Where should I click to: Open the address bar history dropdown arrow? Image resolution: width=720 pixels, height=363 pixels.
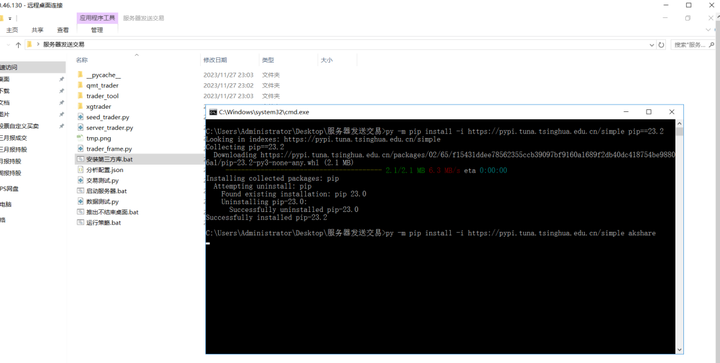(652, 45)
